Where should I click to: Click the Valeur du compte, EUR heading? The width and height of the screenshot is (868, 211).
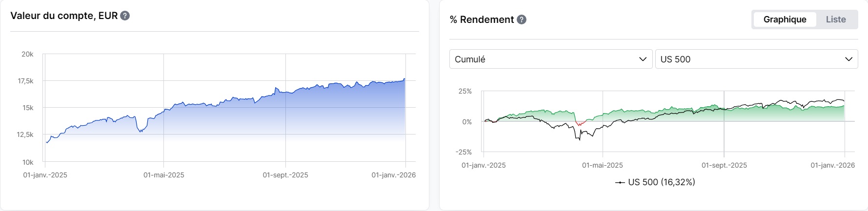coord(64,16)
